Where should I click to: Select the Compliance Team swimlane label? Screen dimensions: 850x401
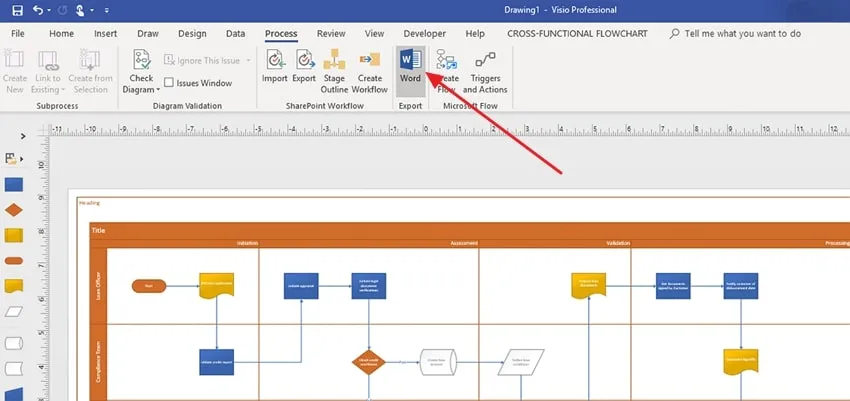point(99,362)
